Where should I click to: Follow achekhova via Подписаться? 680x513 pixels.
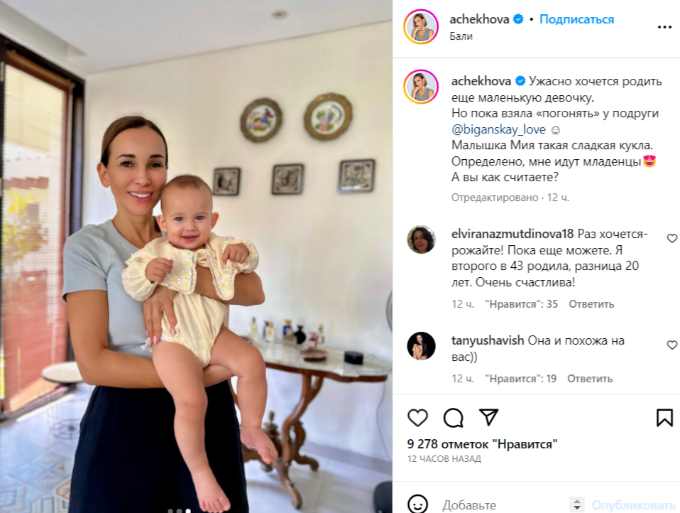(x=576, y=19)
